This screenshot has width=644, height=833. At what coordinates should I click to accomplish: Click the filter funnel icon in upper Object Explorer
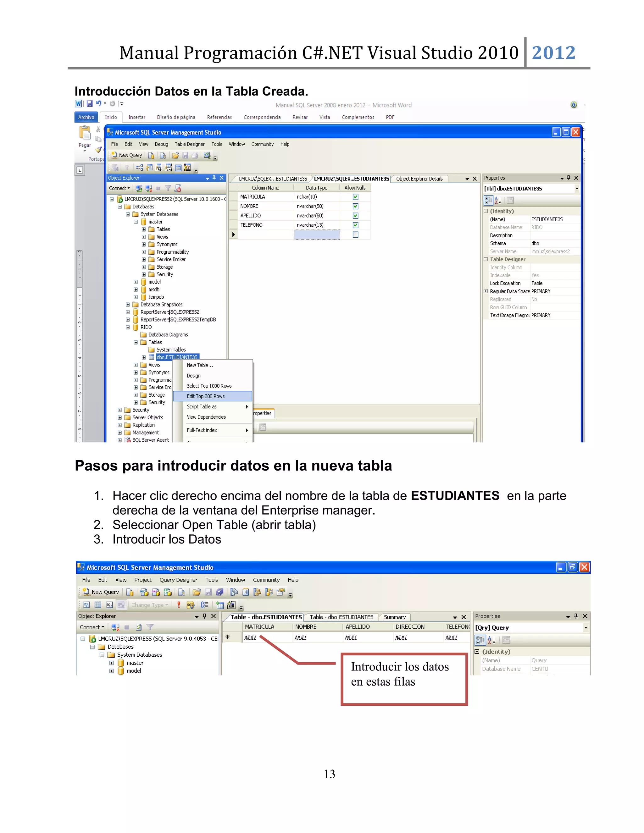point(168,188)
